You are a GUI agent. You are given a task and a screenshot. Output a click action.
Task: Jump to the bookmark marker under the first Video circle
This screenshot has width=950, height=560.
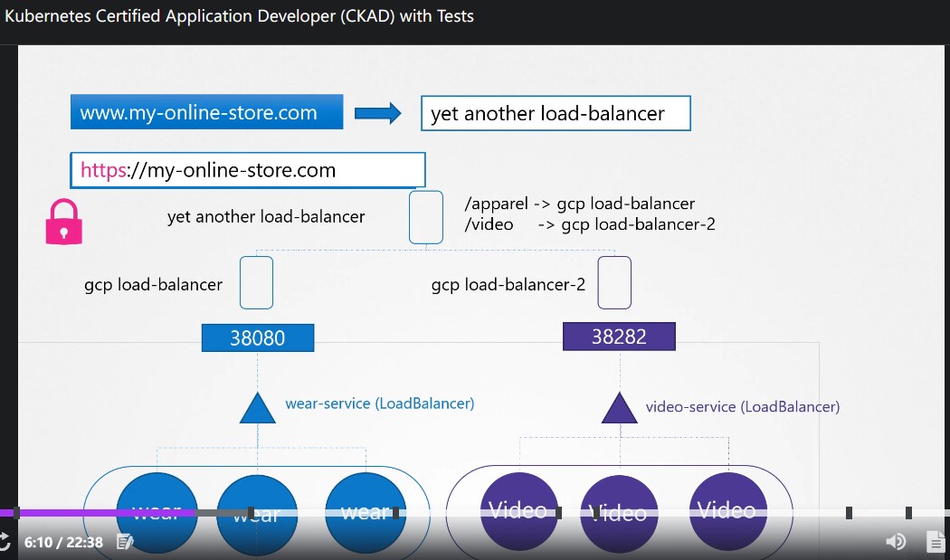(x=558, y=513)
